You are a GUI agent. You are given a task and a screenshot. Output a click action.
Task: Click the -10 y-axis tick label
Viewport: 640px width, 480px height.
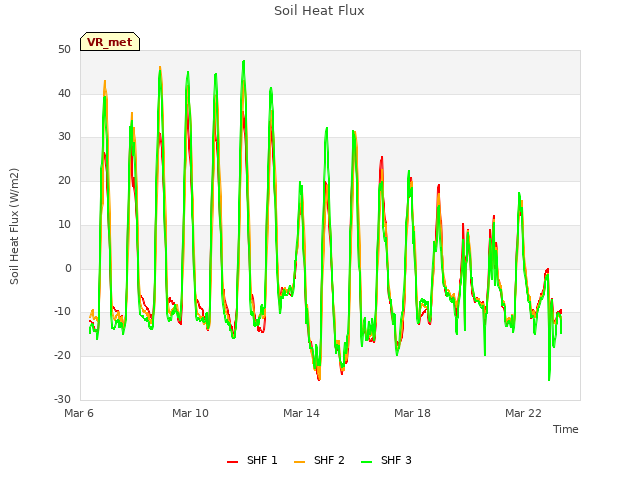pyautogui.click(x=63, y=312)
